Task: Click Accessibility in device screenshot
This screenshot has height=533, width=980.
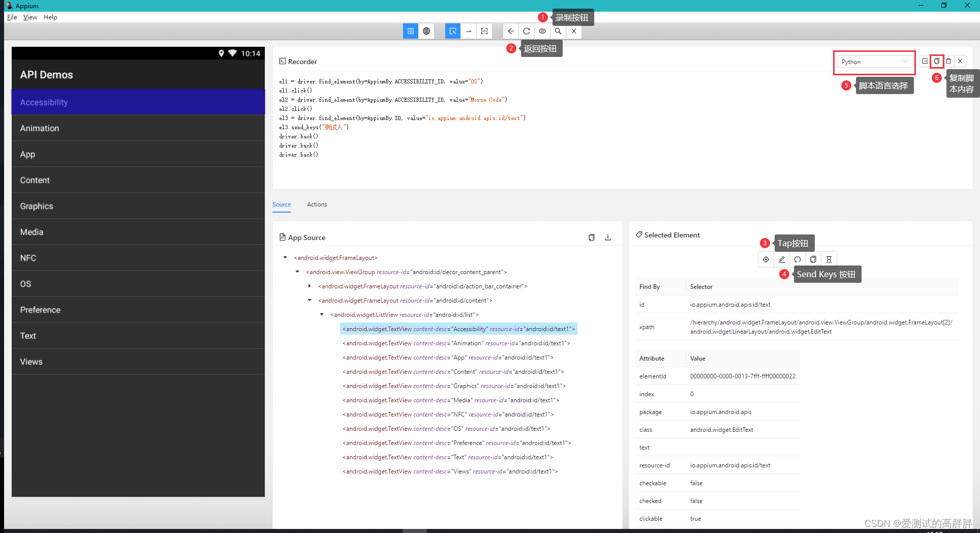Action: (x=138, y=102)
